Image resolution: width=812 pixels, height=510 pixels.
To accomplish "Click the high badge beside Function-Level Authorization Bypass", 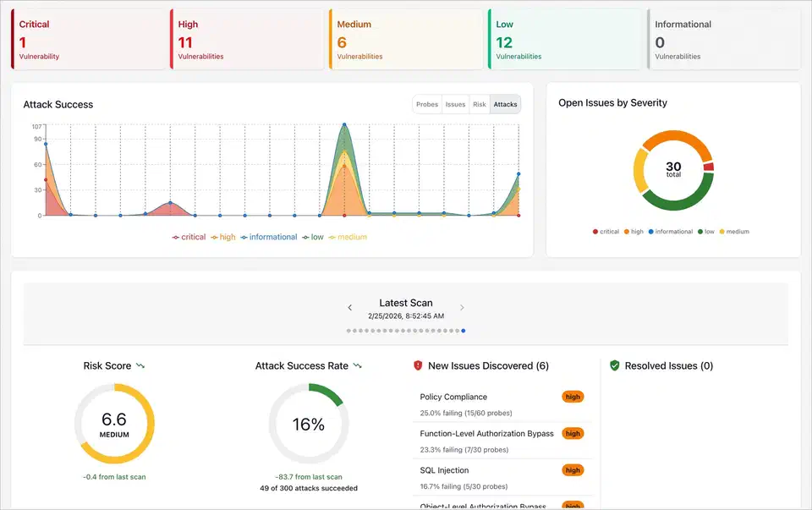I will coord(573,433).
